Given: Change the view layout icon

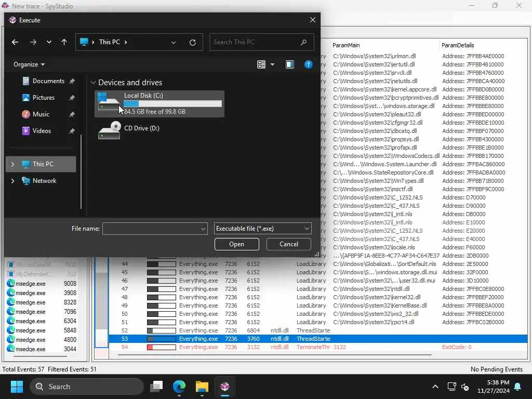Looking at the screenshot, I should 261,64.
